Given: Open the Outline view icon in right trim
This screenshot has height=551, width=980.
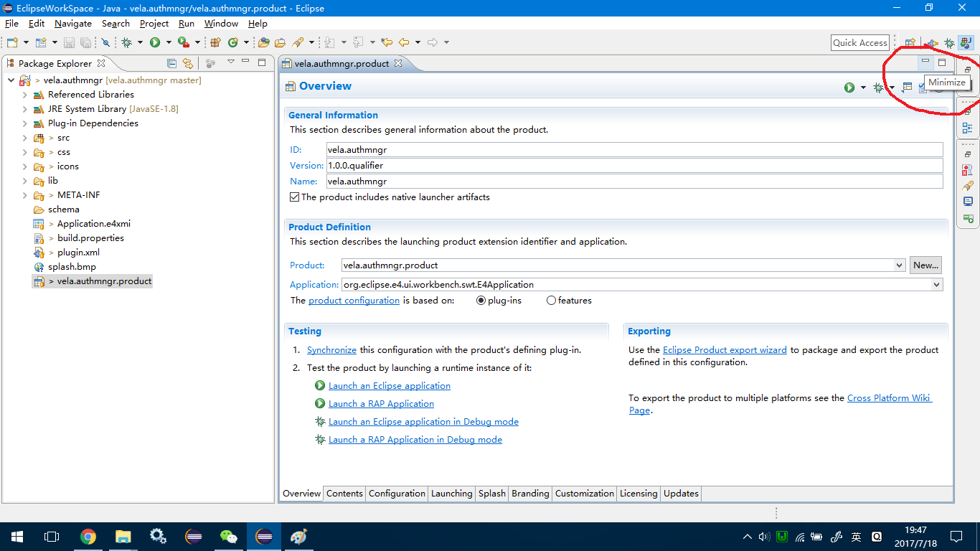Looking at the screenshot, I should [967, 128].
